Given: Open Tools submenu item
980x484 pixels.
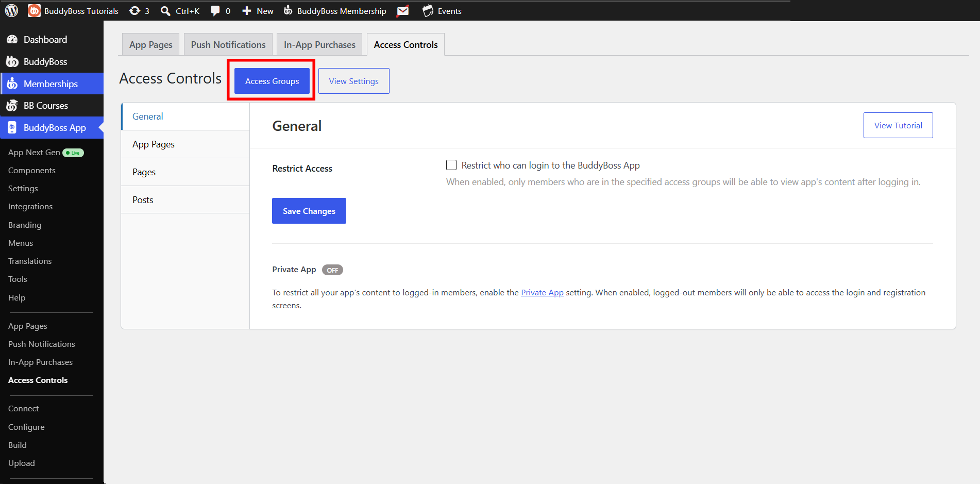Looking at the screenshot, I should (18, 279).
